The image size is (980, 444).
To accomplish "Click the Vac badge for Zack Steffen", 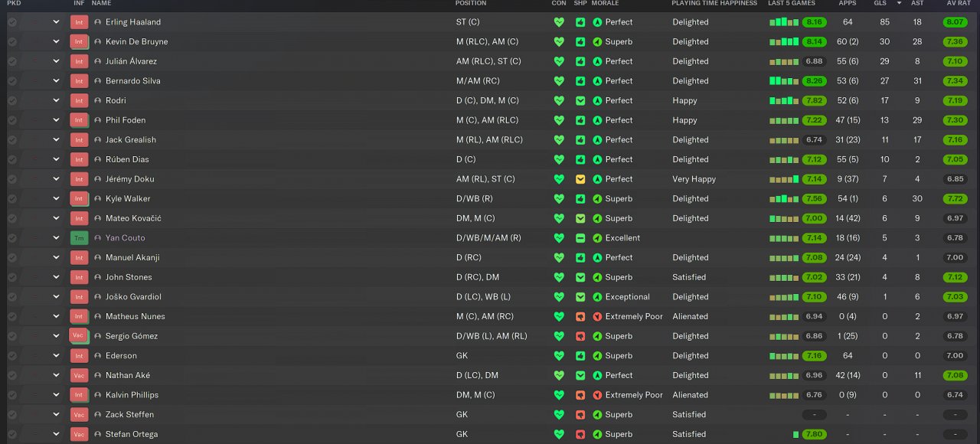I will [x=79, y=414].
